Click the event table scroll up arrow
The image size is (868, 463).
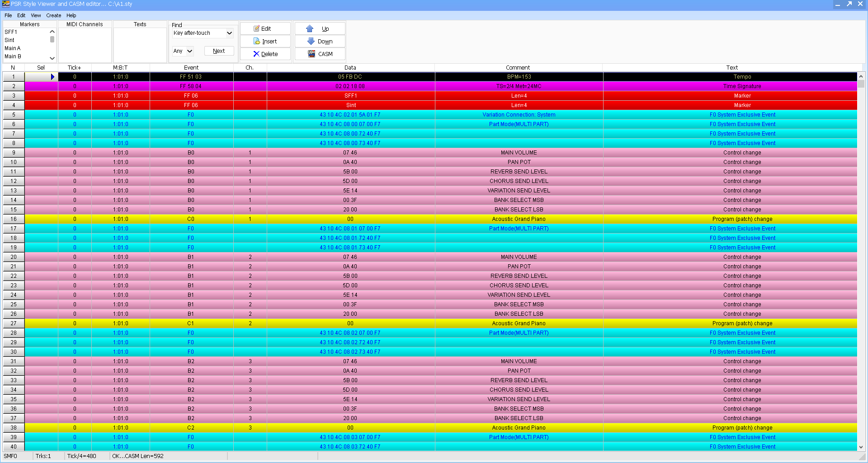click(x=861, y=76)
